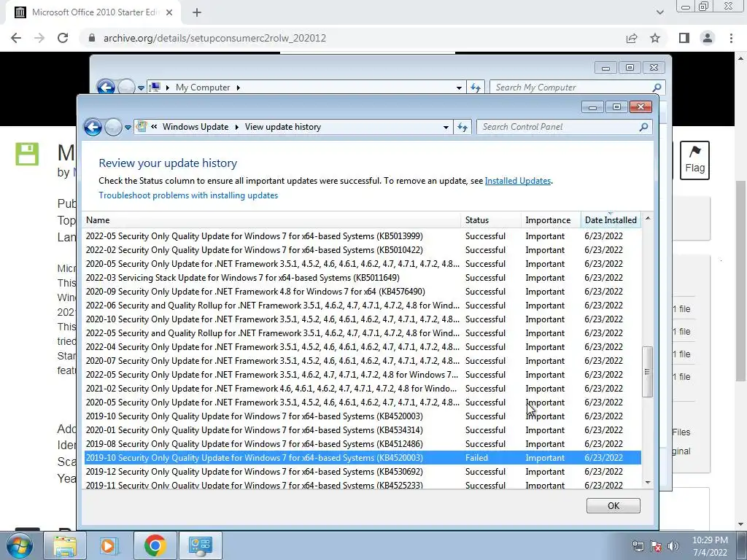Click the Chrome forward arrow icon
The width and height of the screenshot is (747, 560).
[x=39, y=38]
